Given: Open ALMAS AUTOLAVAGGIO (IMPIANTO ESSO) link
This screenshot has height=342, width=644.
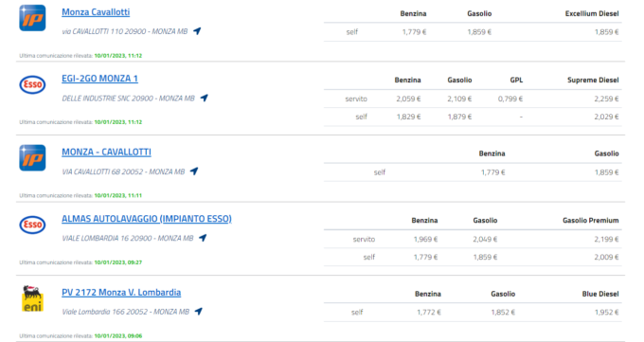Looking at the screenshot, I should 147,219.
